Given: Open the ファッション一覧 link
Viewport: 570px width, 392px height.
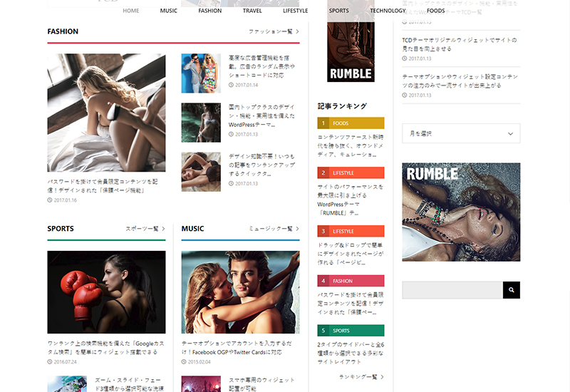Looking at the screenshot, I should coord(274,31).
